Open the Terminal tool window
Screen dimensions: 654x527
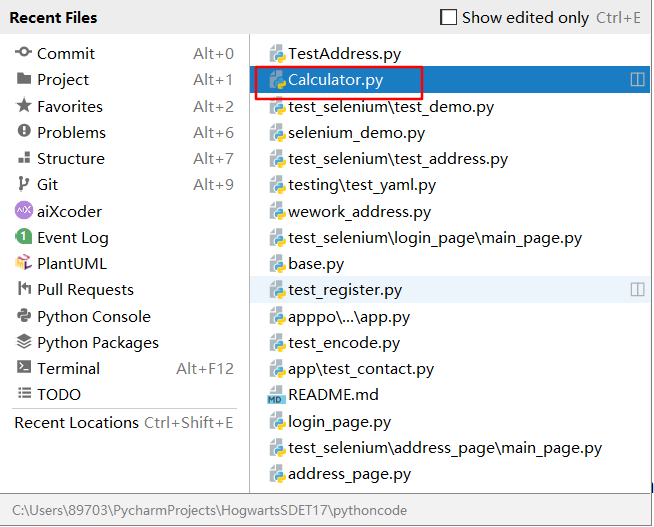[124, 369]
